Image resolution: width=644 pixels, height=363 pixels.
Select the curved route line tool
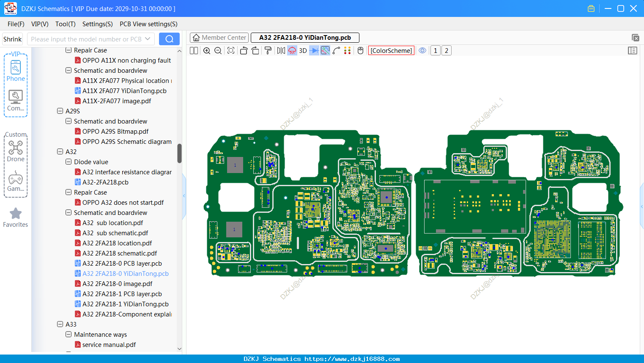click(336, 51)
